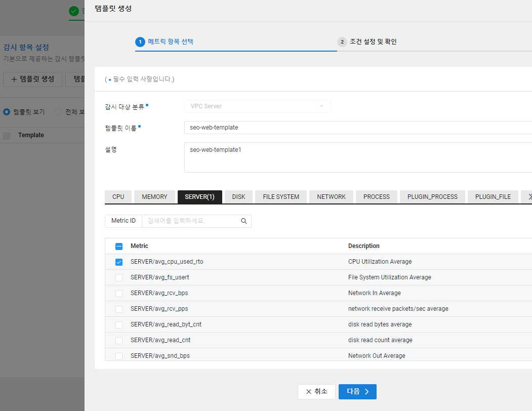The image size is (532, 411).
Task: Click step 2 circle indicator
Action: coord(342,42)
